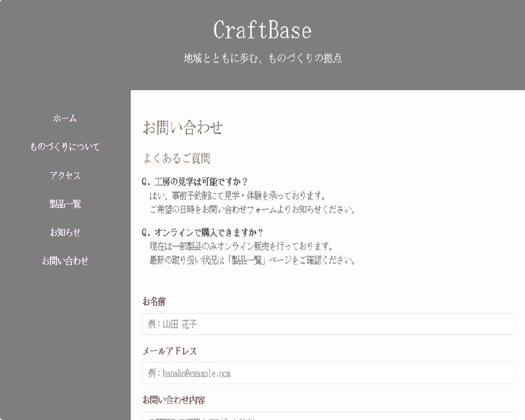Click the オンラインで購入 FAQ question
This screenshot has width=525, height=420.
pos(204,229)
